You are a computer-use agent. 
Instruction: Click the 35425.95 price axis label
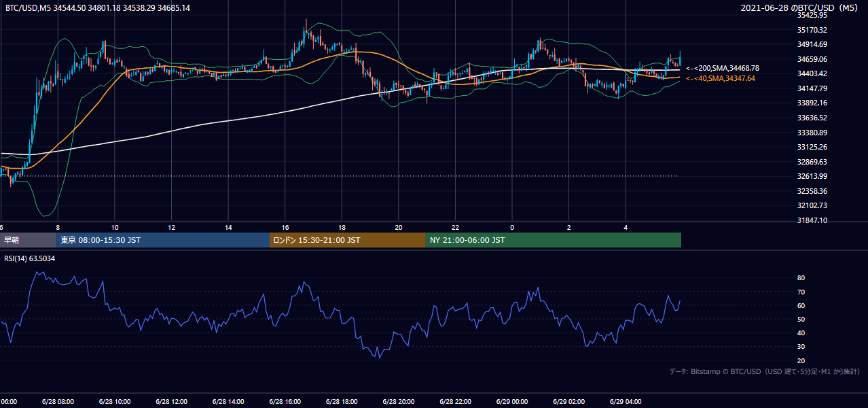tap(812, 15)
